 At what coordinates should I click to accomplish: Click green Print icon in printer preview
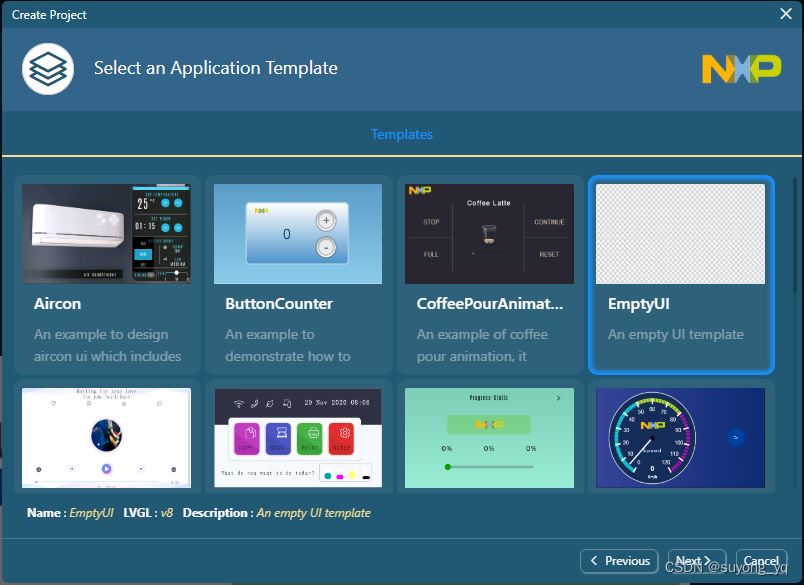pyautogui.click(x=310, y=439)
